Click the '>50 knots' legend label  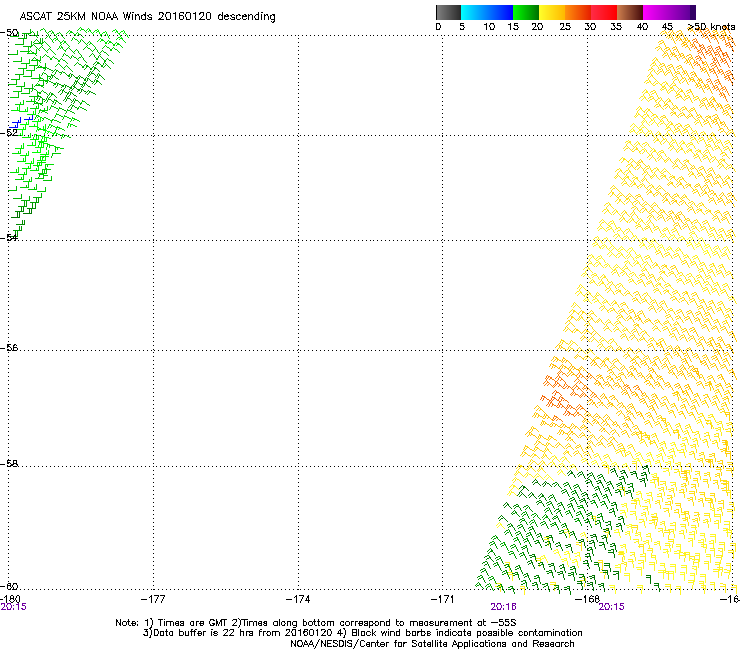pos(711,27)
